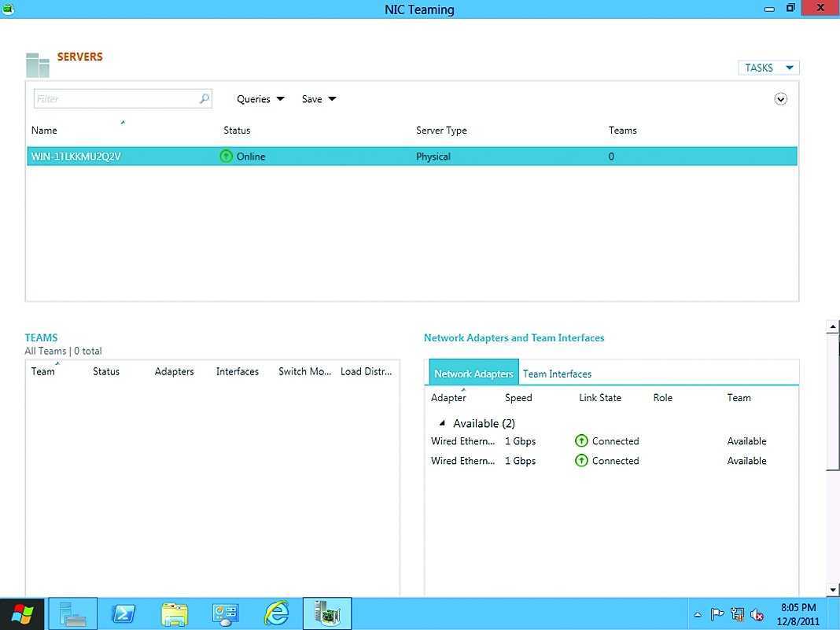
Task: Click the search magnifier in the Filter box
Action: point(204,99)
